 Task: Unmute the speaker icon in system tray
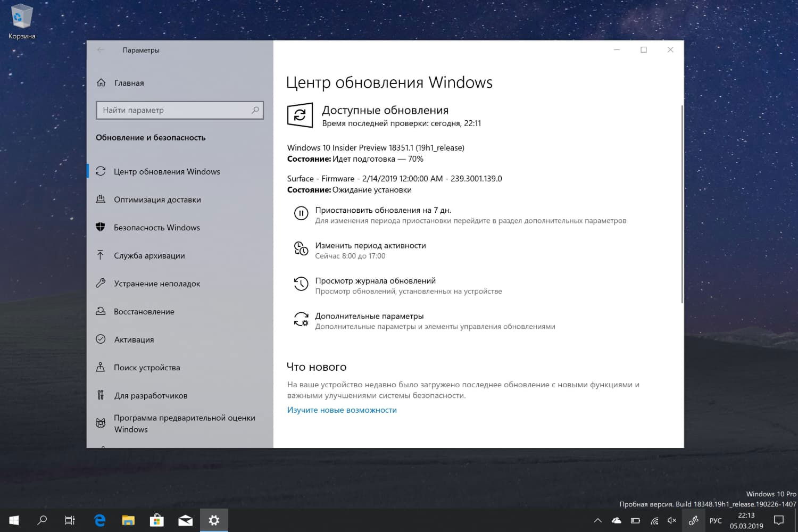[x=672, y=520]
